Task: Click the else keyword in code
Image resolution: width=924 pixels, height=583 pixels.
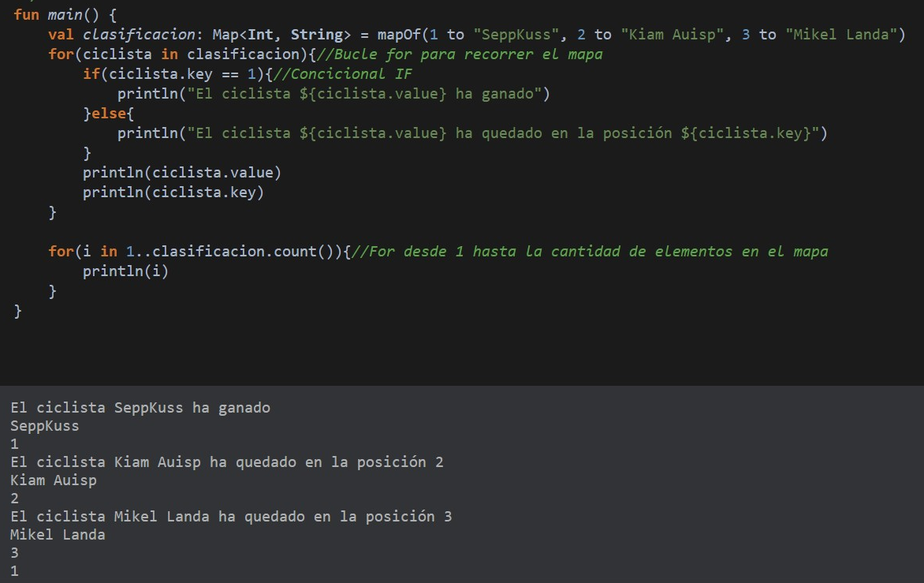Action: (x=109, y=114)
